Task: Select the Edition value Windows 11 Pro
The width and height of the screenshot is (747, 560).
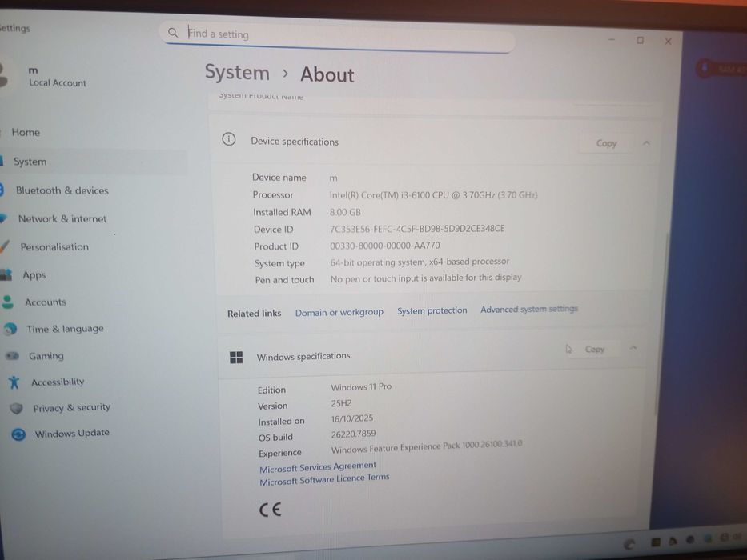Action: pos(361,386)
